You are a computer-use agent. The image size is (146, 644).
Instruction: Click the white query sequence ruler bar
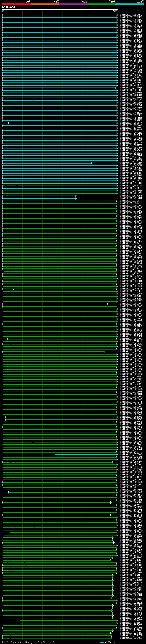coord(60,9)
